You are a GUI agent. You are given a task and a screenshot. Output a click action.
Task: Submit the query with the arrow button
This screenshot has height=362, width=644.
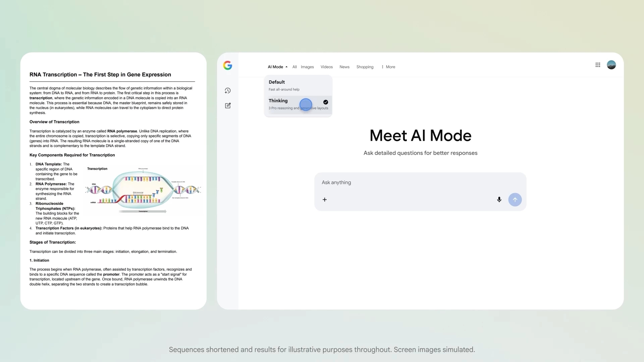coord(515,199)
